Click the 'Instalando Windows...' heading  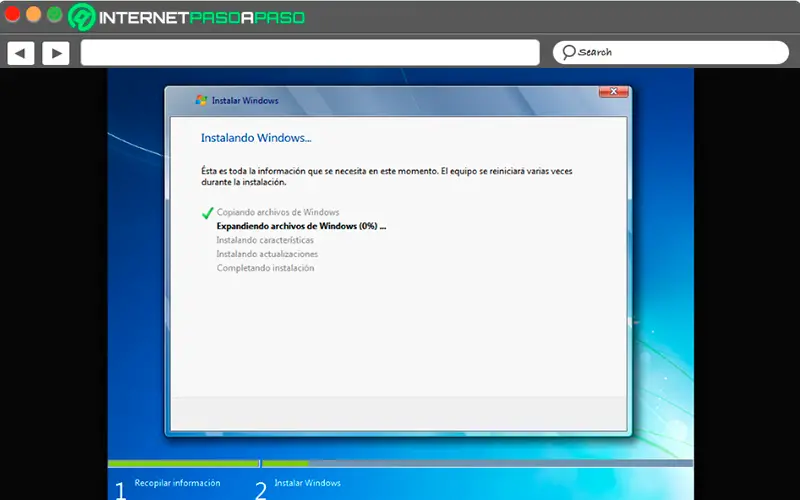pos(256,138)
